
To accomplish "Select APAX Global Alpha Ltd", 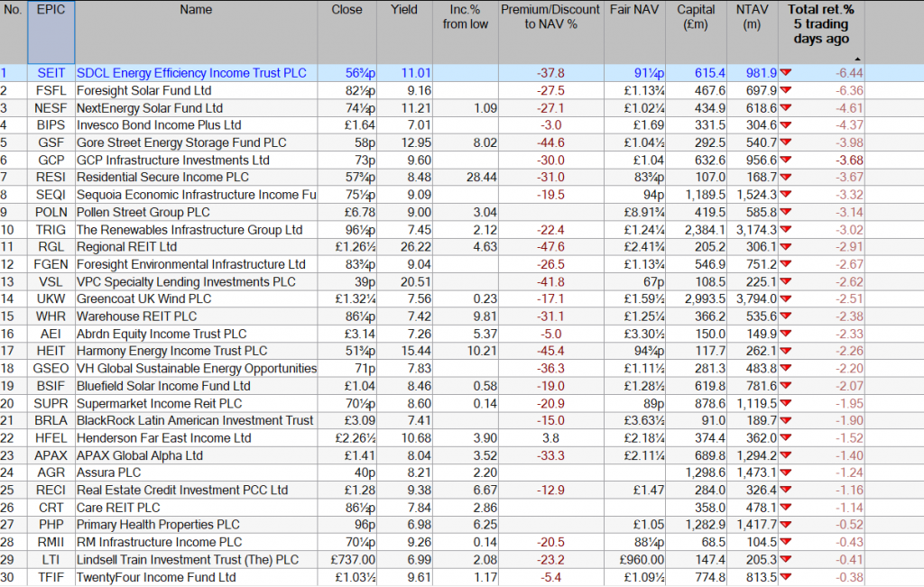I will tap(140, 455).
